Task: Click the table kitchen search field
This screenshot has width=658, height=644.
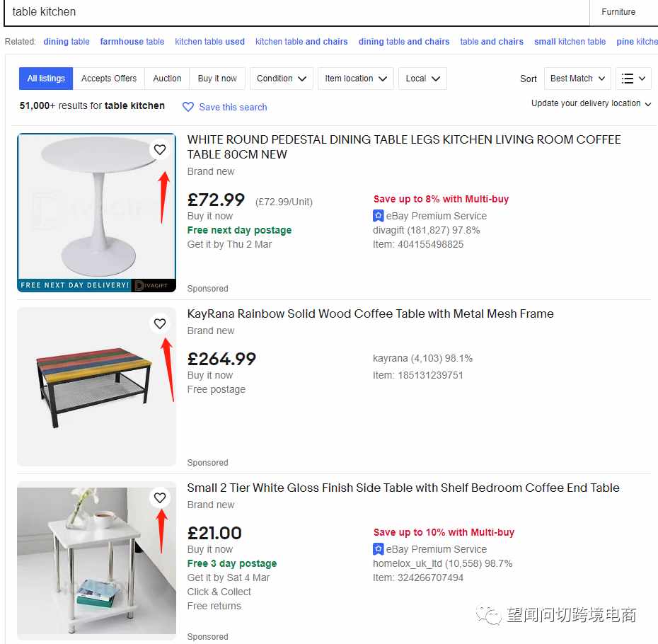Action: click(x=296, y=12)
